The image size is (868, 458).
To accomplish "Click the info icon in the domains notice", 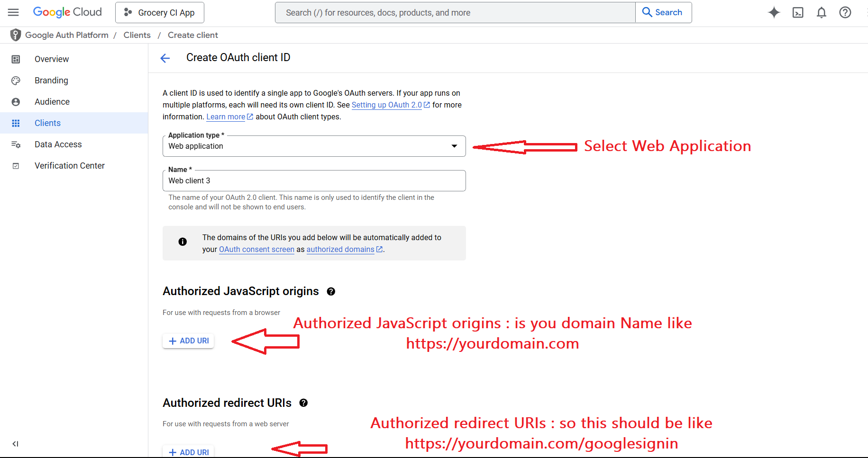I will click(x=183, y=242).
